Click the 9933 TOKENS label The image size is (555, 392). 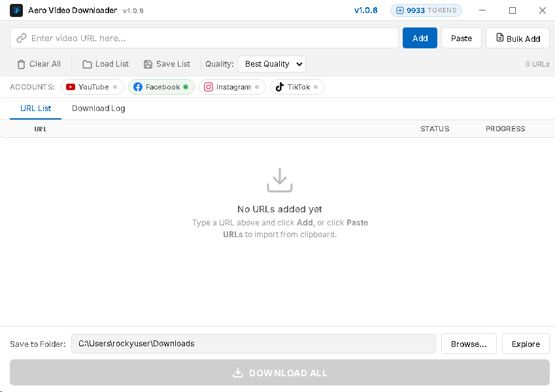[431, 10]
